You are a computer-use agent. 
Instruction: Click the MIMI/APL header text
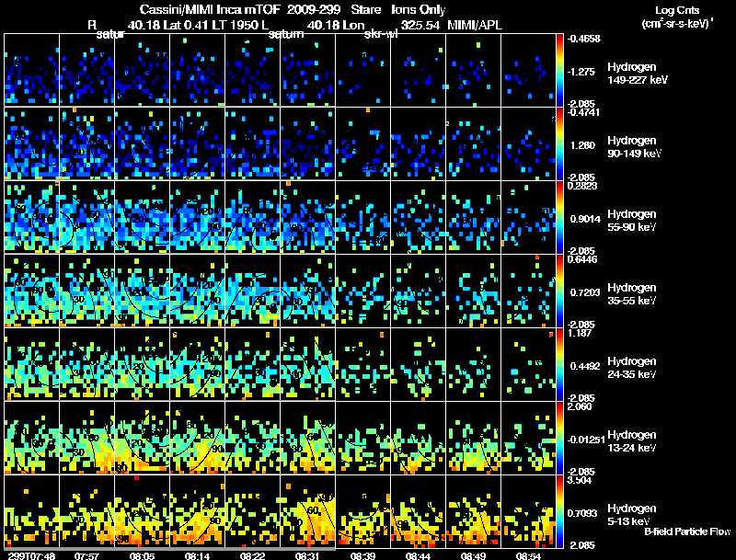click(x=475, y=25)
